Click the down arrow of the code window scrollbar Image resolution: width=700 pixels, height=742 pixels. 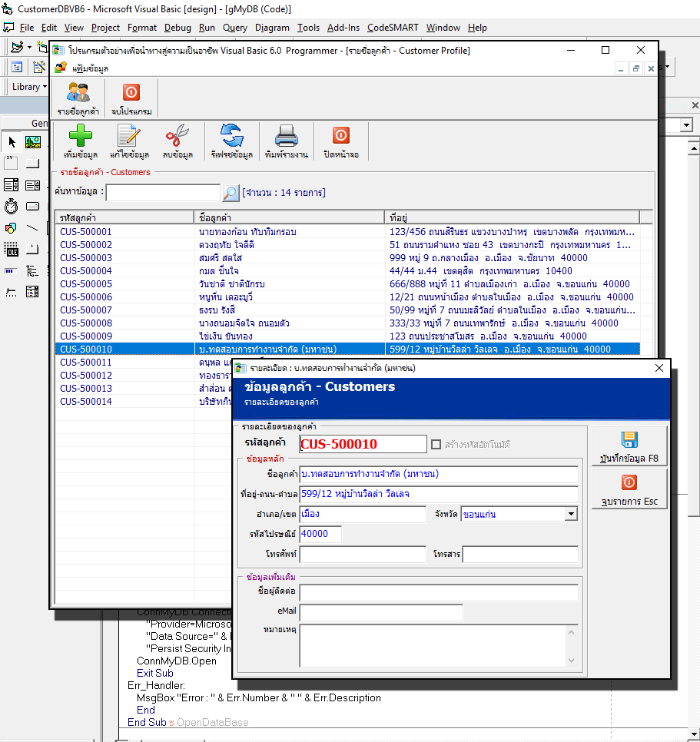[x=694, y=733]
